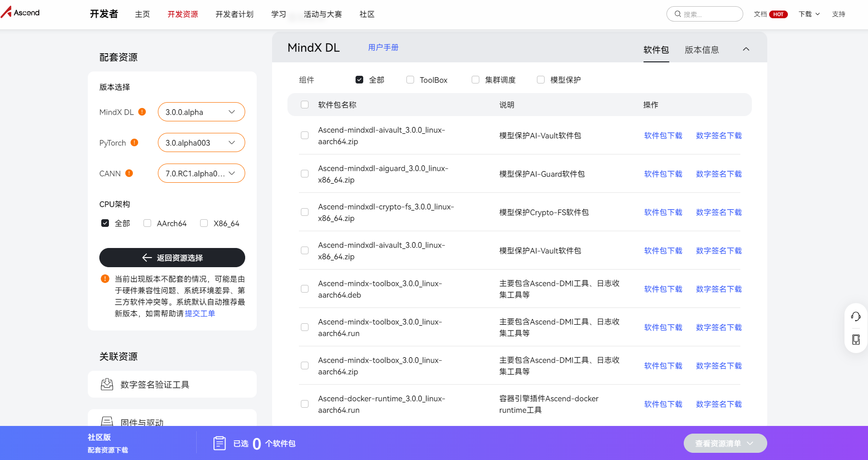Click the MindX DL warning info icon
The height and width of the screenshot is (460, 868).
point(142,112)
